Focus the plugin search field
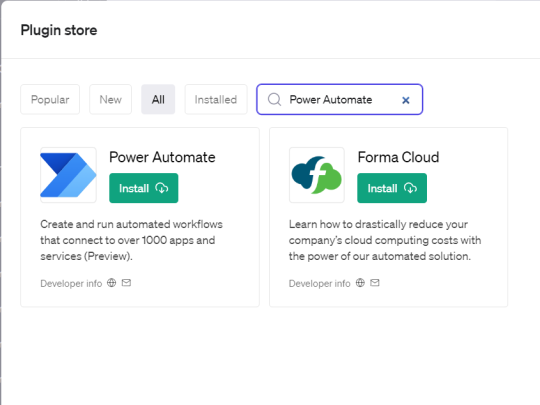The height and width of the screenshot is (405, 540). (340, 100)
